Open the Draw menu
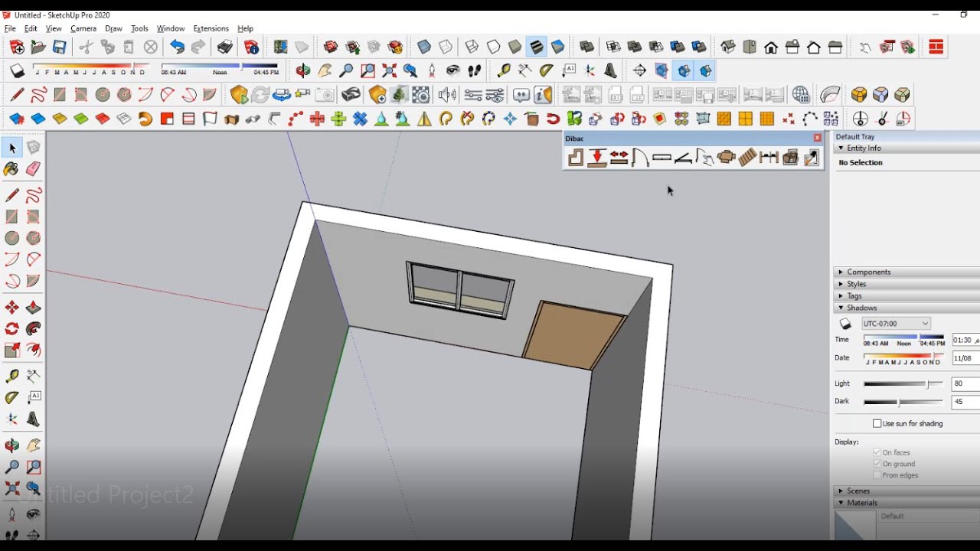This screenshot has height=551, width=980. tap(113, 28)
